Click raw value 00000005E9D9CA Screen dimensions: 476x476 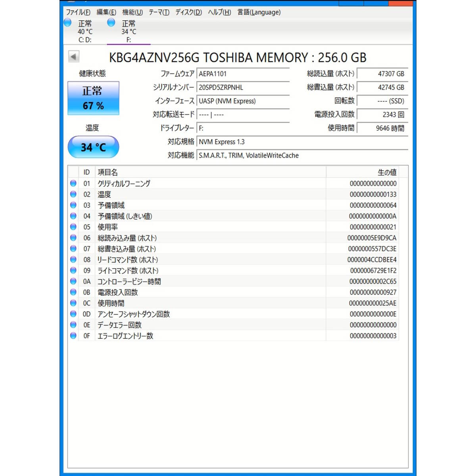pyautogui.click(x=372, y=238)
